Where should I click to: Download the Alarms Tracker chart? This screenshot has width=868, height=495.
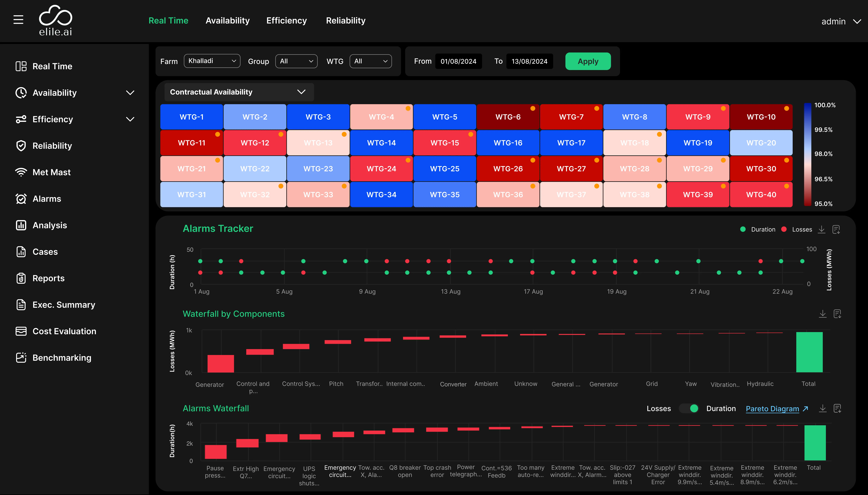(822, 229)
